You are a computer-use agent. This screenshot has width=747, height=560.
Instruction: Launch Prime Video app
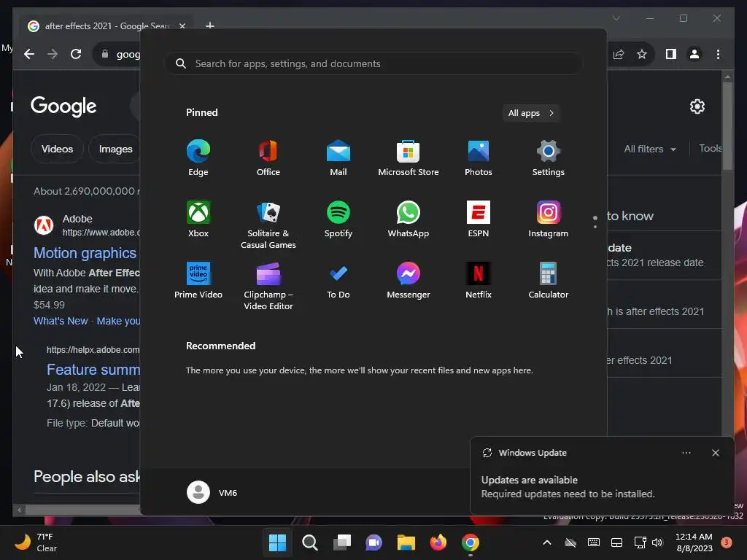(198, 281)
